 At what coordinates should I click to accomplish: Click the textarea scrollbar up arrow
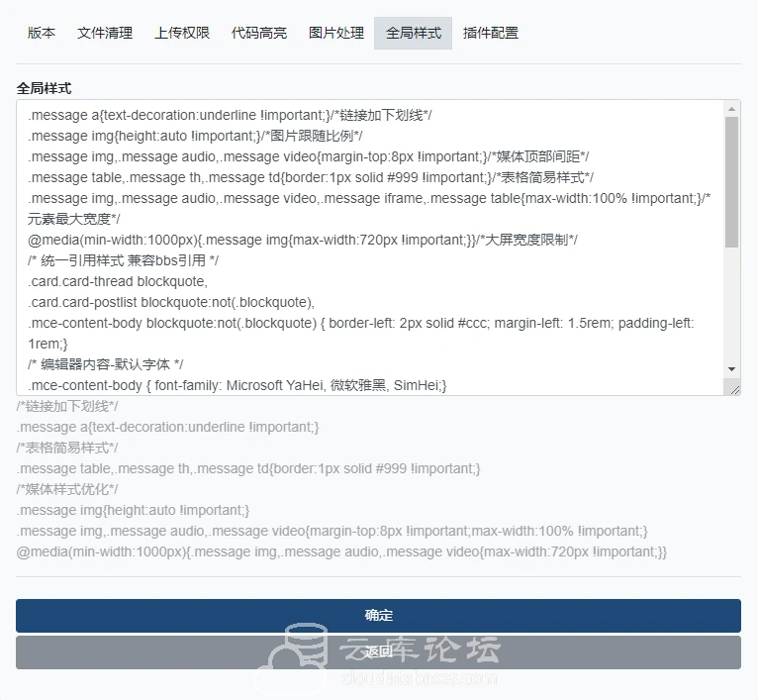click(732, 109)
